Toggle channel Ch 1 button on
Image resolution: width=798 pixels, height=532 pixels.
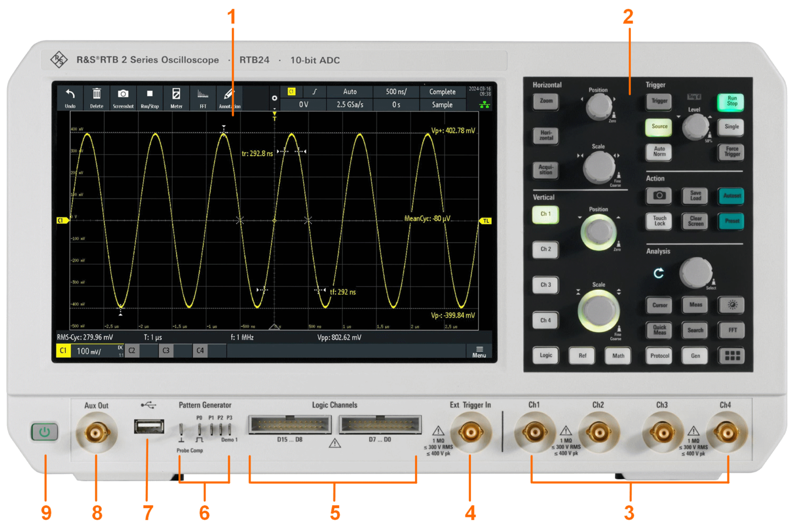pos(545,214)
